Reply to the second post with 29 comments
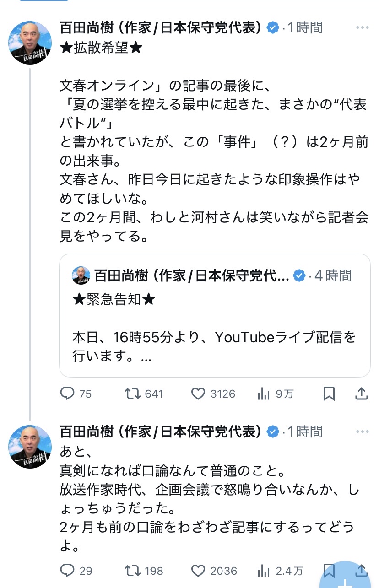This screenshot has width=379, height=588. [68, 571]
